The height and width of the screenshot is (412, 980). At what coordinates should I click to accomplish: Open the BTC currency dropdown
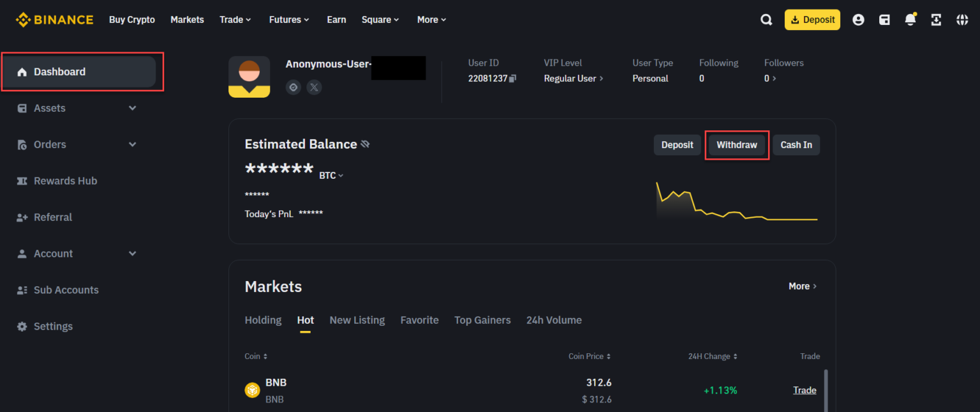[x=331, y=174]
